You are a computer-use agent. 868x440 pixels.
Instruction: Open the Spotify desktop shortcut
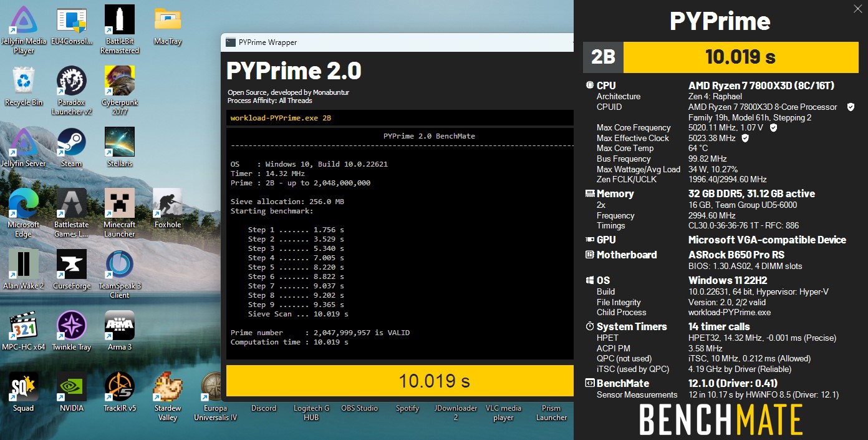point(407,408)
